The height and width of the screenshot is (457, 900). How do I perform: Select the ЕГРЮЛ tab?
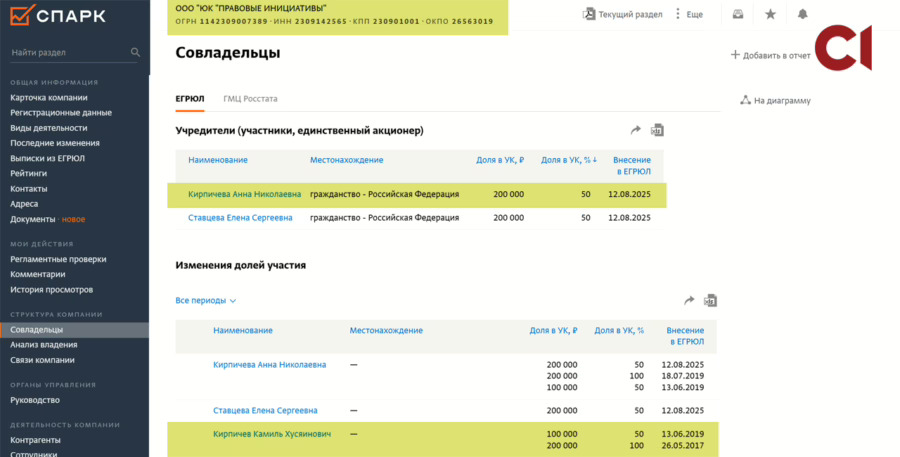(189, 99)
